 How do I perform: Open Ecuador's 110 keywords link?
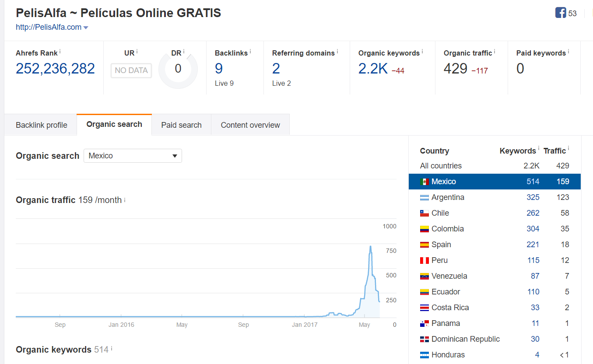(x=533, y=292)
